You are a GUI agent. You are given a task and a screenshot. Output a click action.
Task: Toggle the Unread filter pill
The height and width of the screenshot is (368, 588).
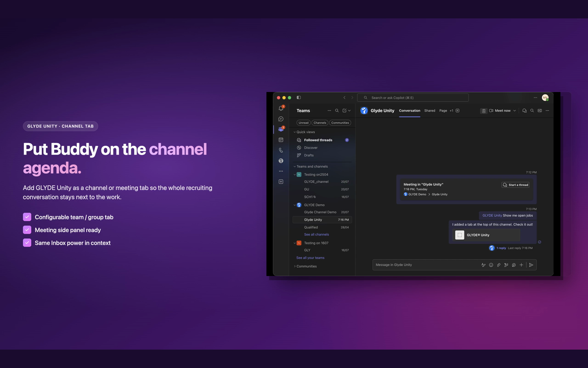point(304,123)
